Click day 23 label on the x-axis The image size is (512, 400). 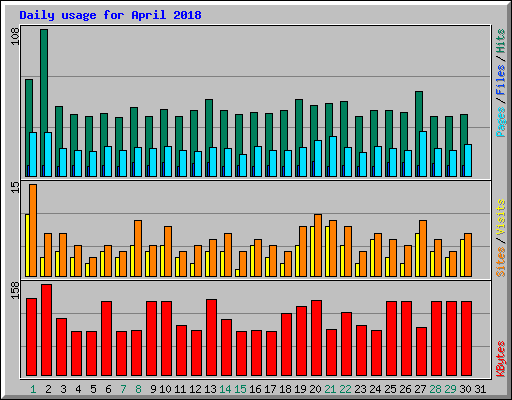tap(360, 389)
